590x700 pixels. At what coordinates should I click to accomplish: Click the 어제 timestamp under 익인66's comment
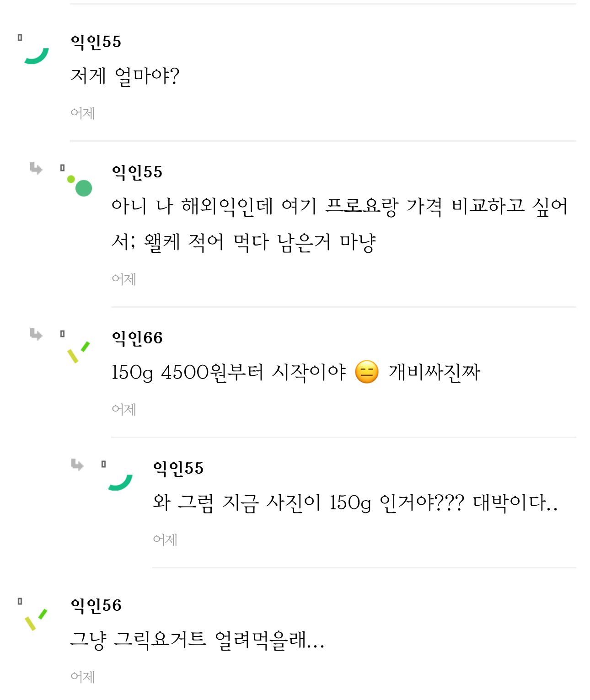coord(124,409)
